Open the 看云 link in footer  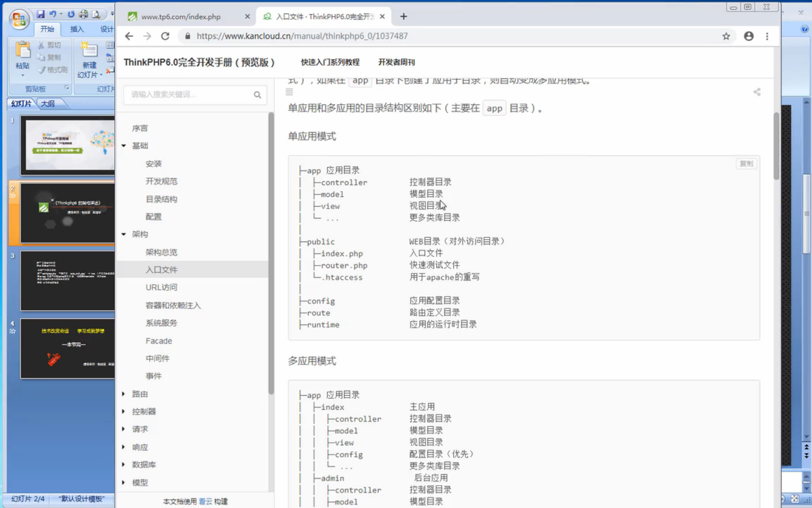(x=205, y=501)
